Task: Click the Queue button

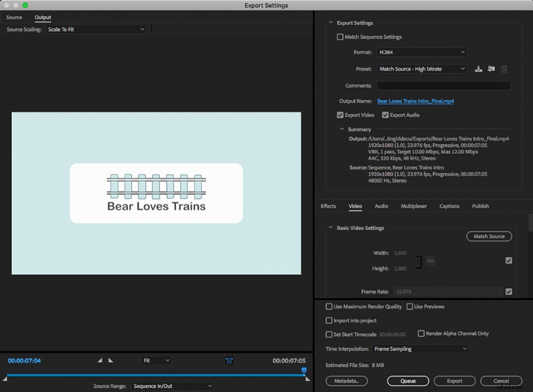Action: (x=408, y=381)
